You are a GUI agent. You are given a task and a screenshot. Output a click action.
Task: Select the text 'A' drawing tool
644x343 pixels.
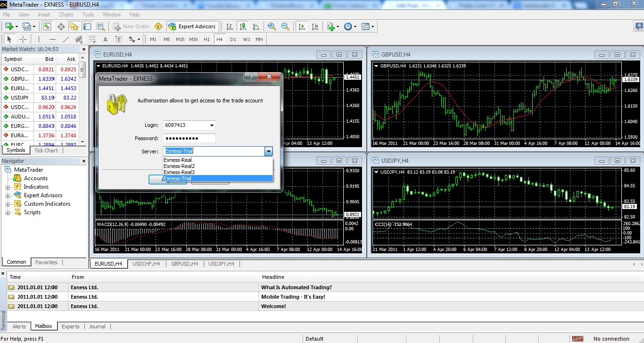[x=105, y=39]
